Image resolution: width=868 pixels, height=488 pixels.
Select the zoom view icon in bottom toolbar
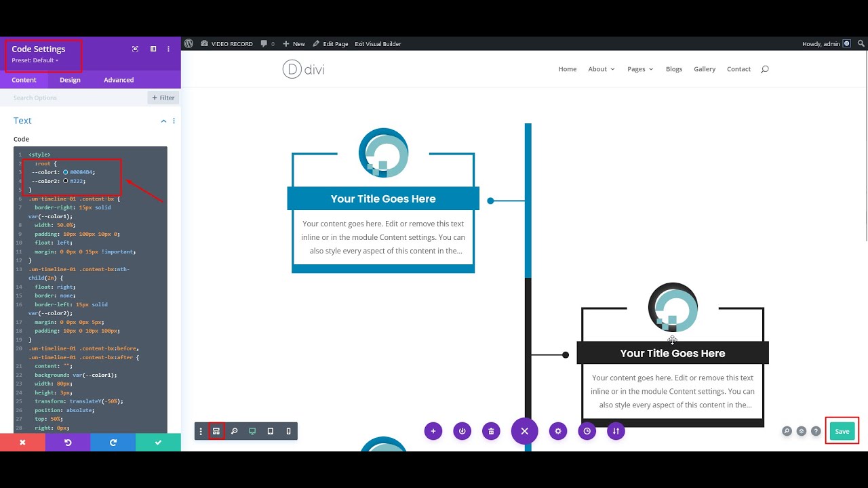coord(234,431)
